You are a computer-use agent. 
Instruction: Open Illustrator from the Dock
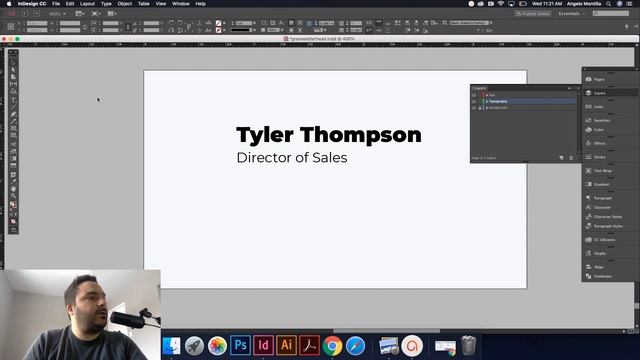286,345
